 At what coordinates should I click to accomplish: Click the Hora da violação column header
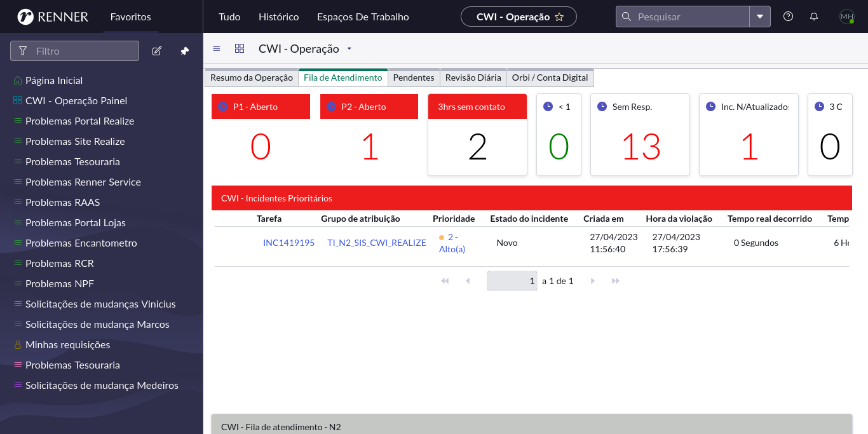pos(679,219)
